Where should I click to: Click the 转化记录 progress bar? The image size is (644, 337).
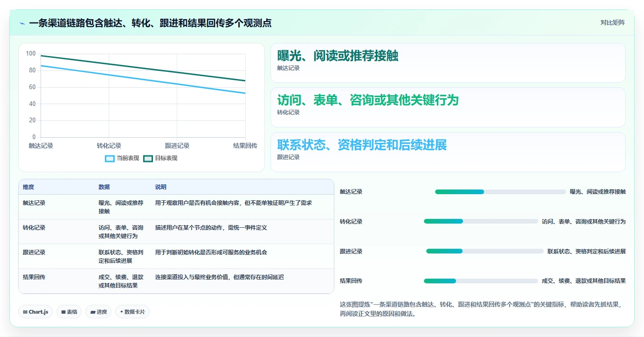pyautogui.click(x=481, y=221)
